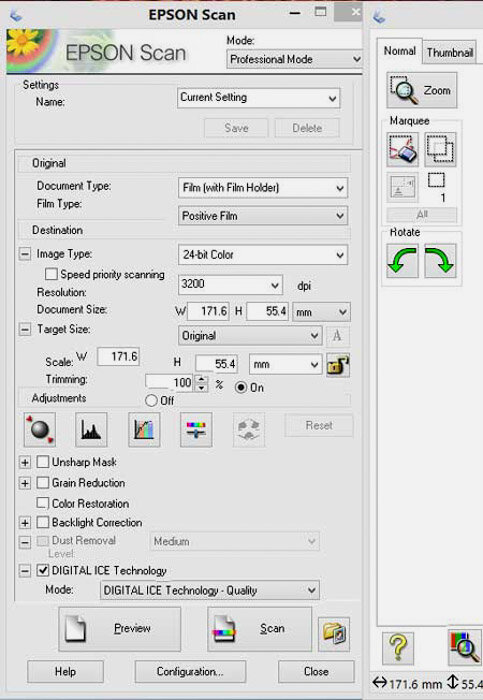Rotate the preview clockwise with right arrow
The height and width of the screenshot is (700, 483).
tap(440, 261)
